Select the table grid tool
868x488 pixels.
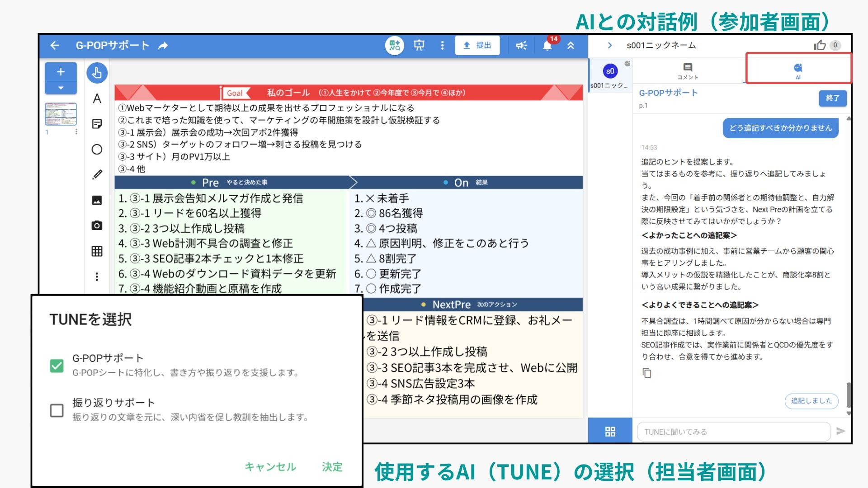pos(97,251)
